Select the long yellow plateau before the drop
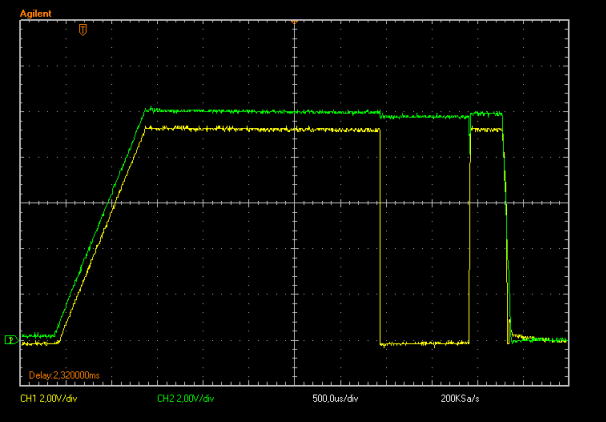The width and height of the screenshot is (606, 422). tap(260, 129)
